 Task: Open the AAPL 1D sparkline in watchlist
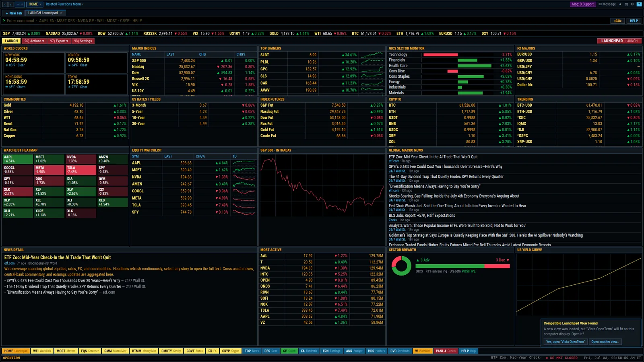(244, 163)
